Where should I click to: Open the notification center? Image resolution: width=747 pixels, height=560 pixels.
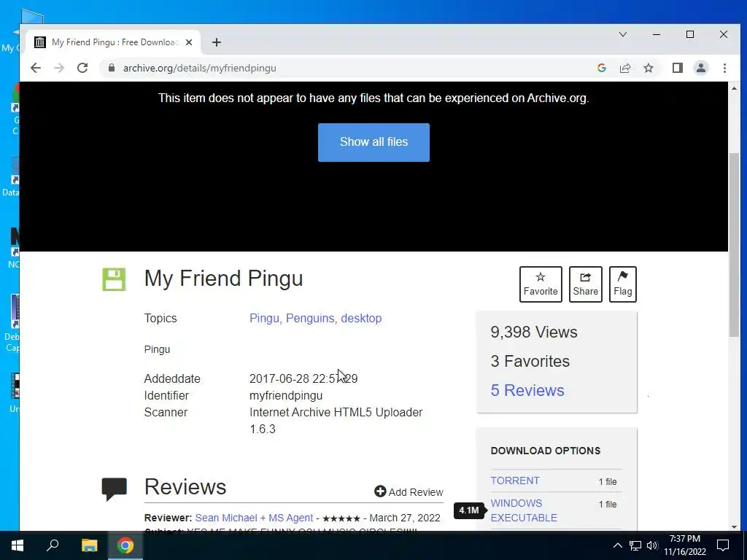(x=723, y=545)
